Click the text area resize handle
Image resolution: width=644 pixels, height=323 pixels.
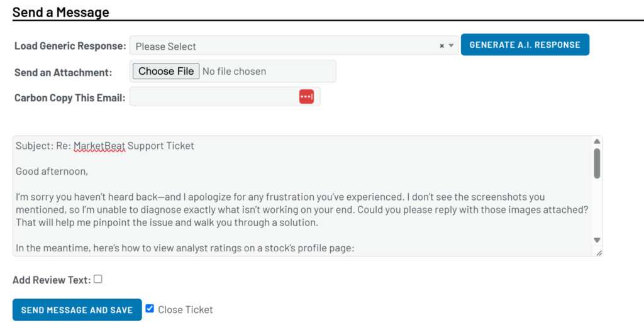(599, 253)
